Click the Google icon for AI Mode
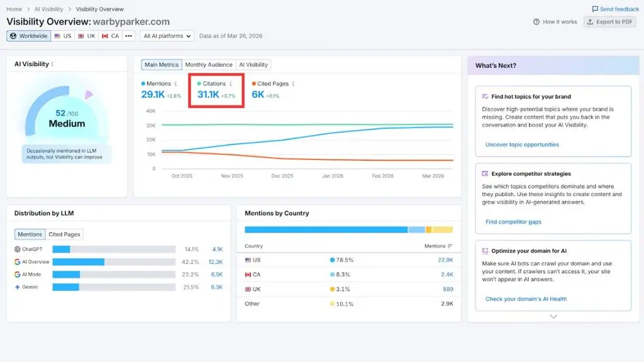Viewport: 644px width, 362px height. (17, 274)
